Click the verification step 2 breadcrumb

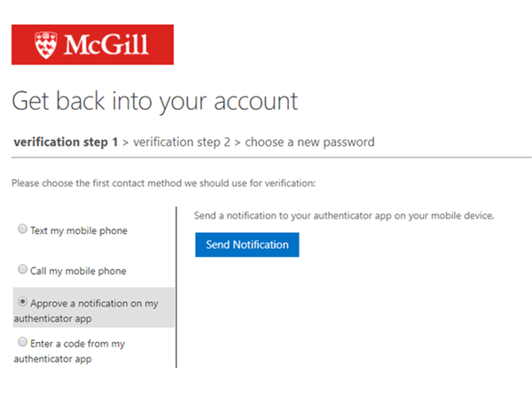pos(182,142)
